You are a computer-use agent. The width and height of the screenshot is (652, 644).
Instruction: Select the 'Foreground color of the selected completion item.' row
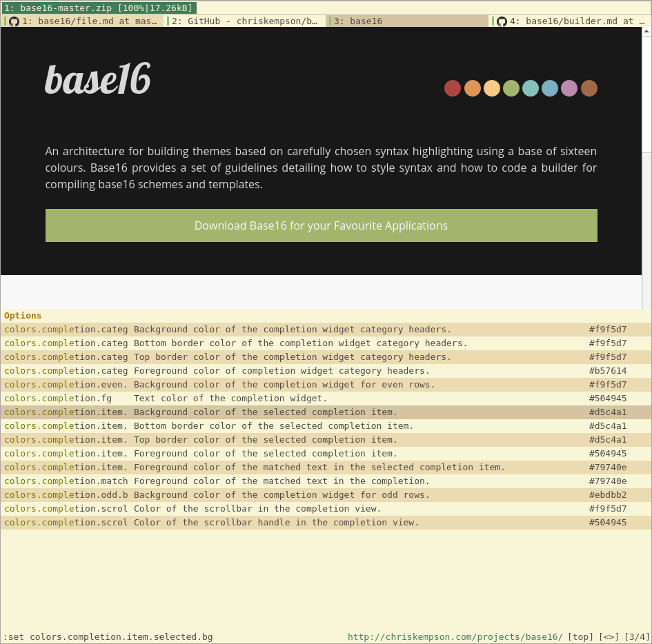click(x=326, y=453)
